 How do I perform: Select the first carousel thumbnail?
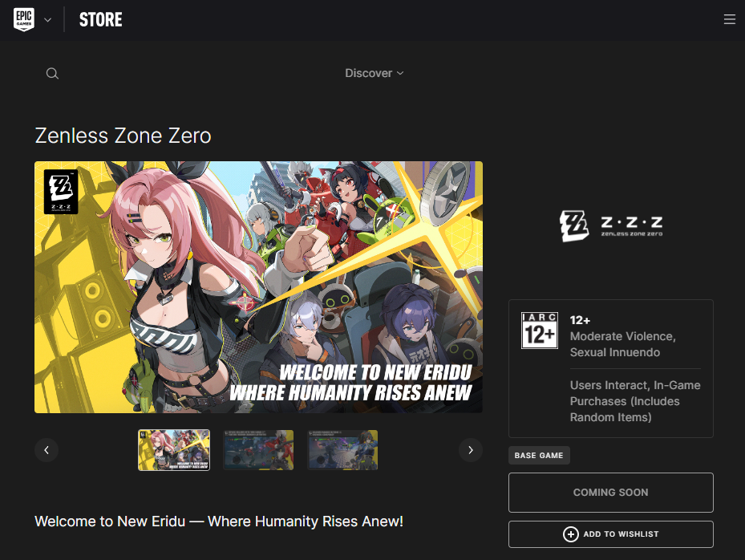[173, 450]
